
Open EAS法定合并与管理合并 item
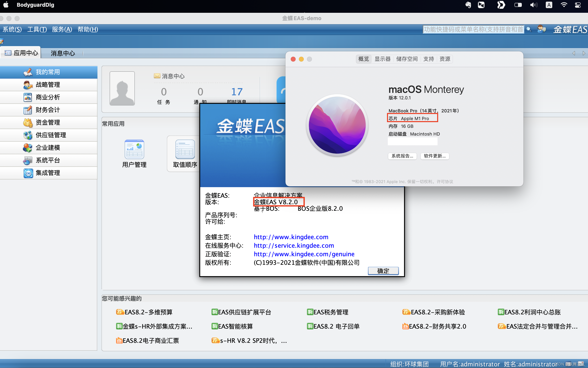click(x=537, y=326)
